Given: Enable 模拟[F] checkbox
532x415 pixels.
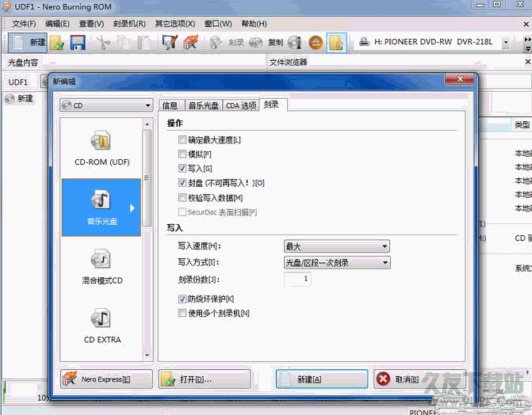Looking at the screenshot, I should tap(182, 154).
